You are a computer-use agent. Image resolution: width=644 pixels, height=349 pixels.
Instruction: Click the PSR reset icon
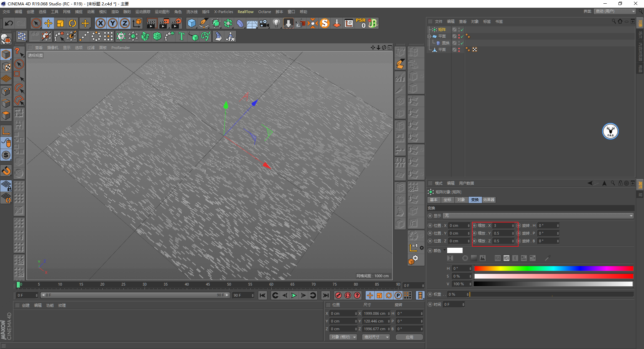click(361, 23)
